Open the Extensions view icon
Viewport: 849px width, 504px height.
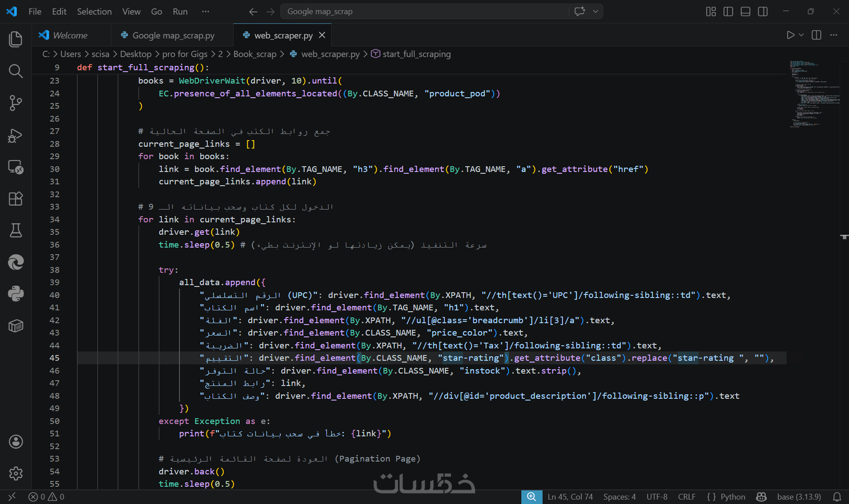coord(15,199)
